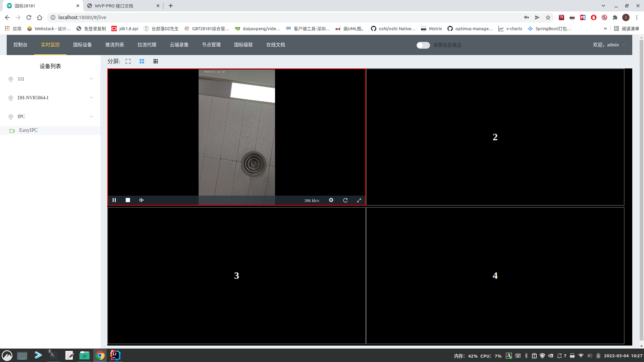The image size is (644, 362).
Task: Select video pane number 4
Action: tap(495, 276)
